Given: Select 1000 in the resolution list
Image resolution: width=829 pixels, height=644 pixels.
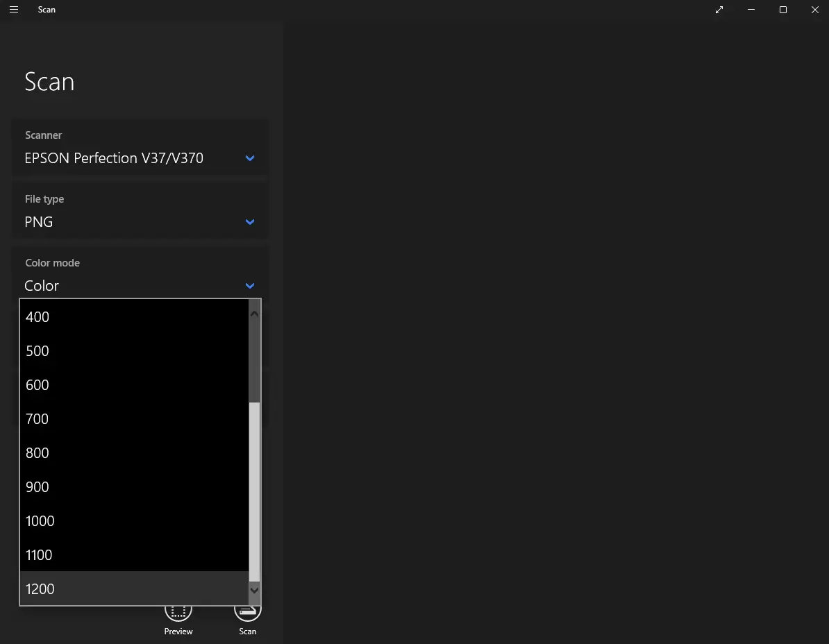Looking at the screenshot, I should 134,521.
